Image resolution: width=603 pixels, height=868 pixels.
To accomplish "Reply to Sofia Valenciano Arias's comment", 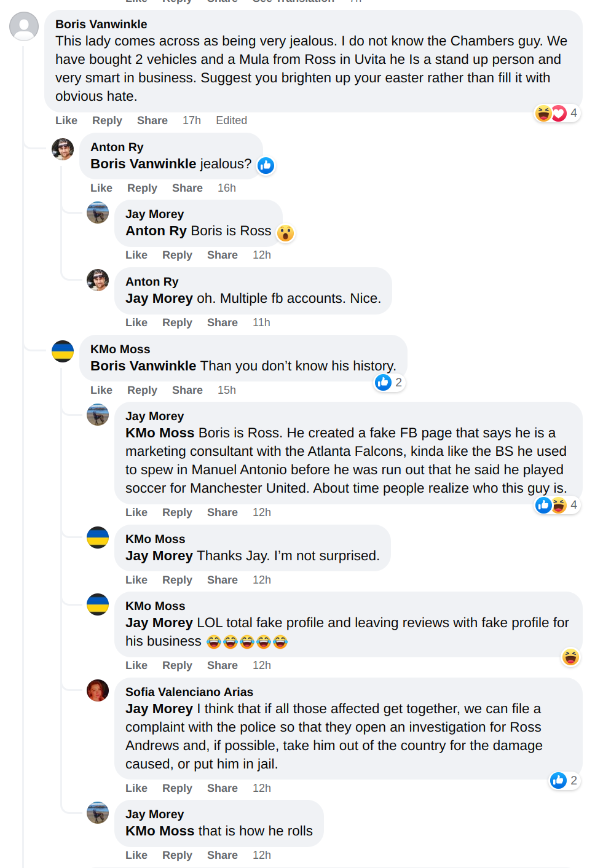I will click(177, 788).
